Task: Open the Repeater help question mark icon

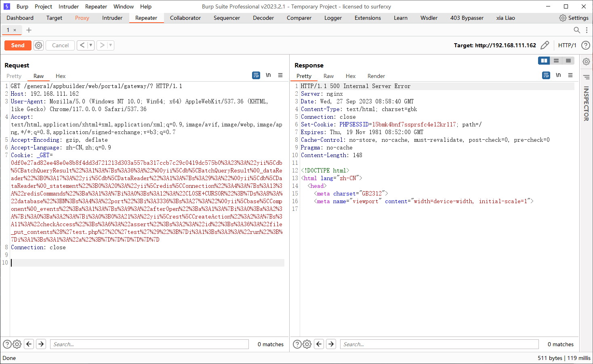Action: click(585, 45)
